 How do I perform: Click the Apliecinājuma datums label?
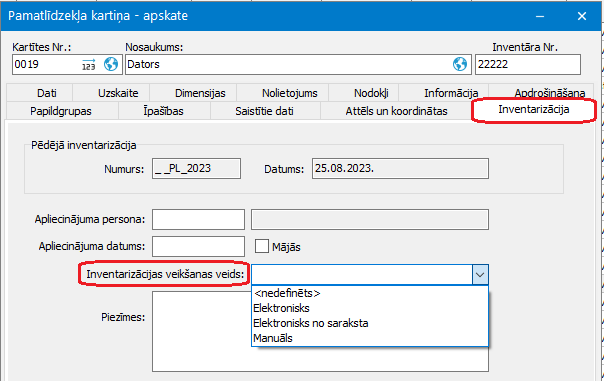coord(92,247)
